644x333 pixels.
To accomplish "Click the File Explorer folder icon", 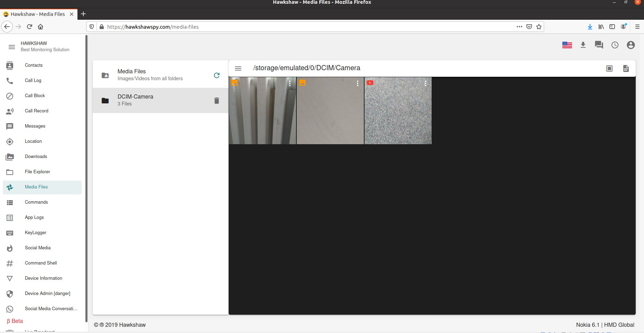I will pyautogui.click(x=10, y=172).
